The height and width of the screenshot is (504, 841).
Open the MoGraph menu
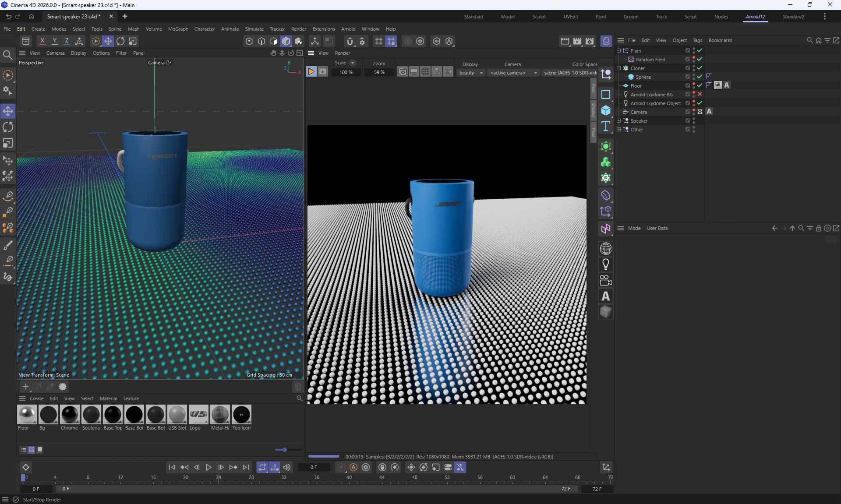(178, 29)
